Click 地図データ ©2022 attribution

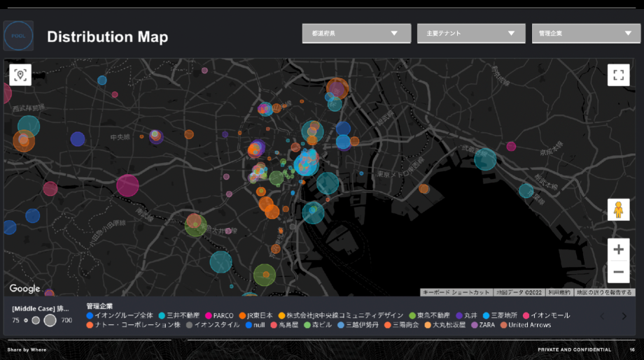pyautogui.click(x=519, y=292)
